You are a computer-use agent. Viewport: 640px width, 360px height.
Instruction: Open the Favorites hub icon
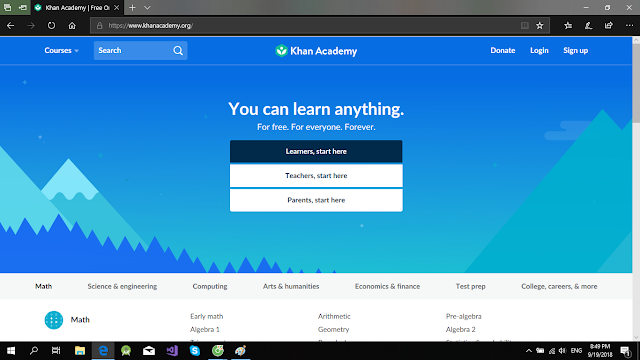click(568, 26)
